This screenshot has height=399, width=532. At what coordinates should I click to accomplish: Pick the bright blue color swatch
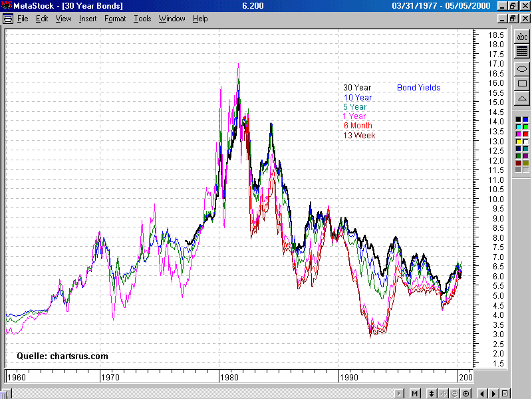(x=525, y=120)
